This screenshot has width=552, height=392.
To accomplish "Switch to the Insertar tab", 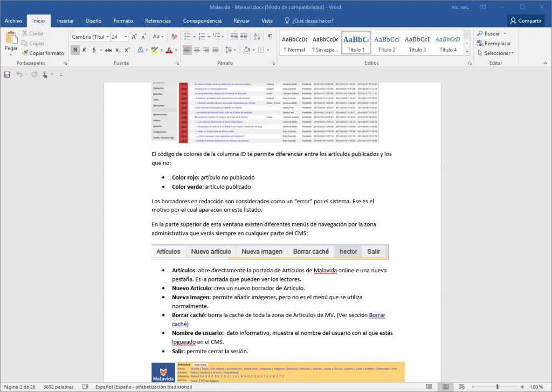I will 65,21.
